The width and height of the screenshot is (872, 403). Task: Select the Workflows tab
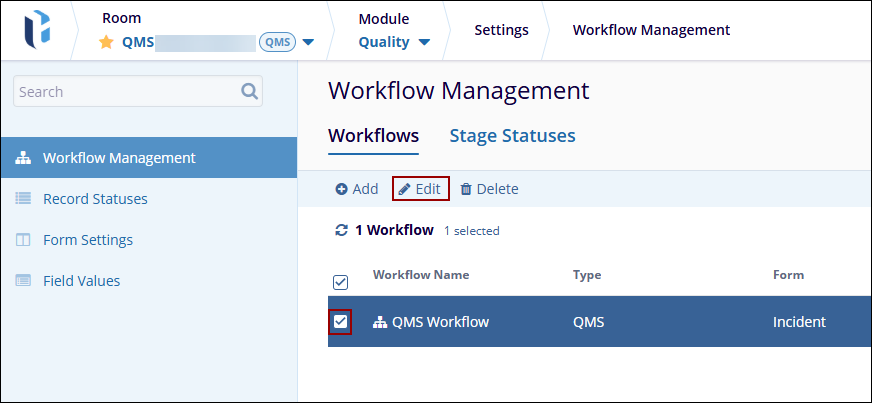click(373, 136)
